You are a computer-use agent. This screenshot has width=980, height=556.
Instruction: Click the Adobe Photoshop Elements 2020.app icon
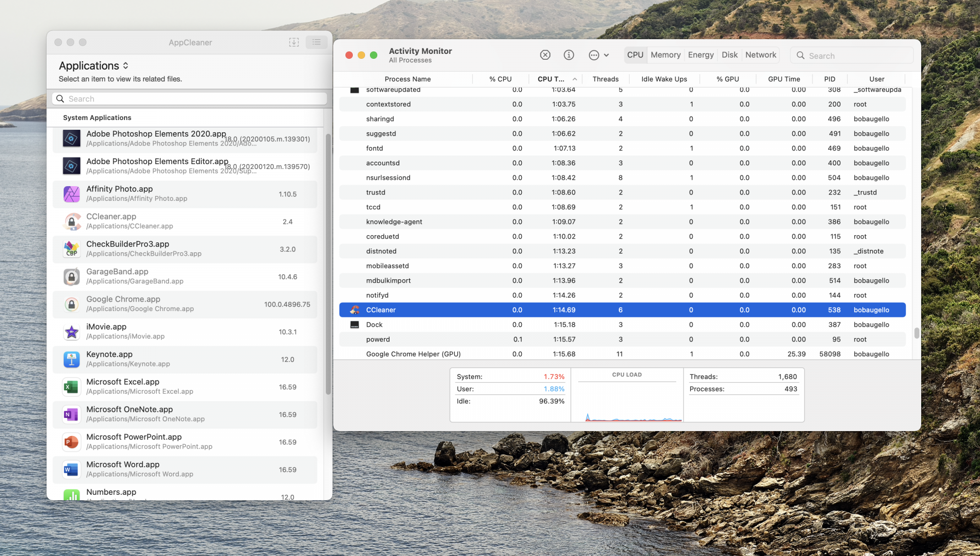point(72,139)
